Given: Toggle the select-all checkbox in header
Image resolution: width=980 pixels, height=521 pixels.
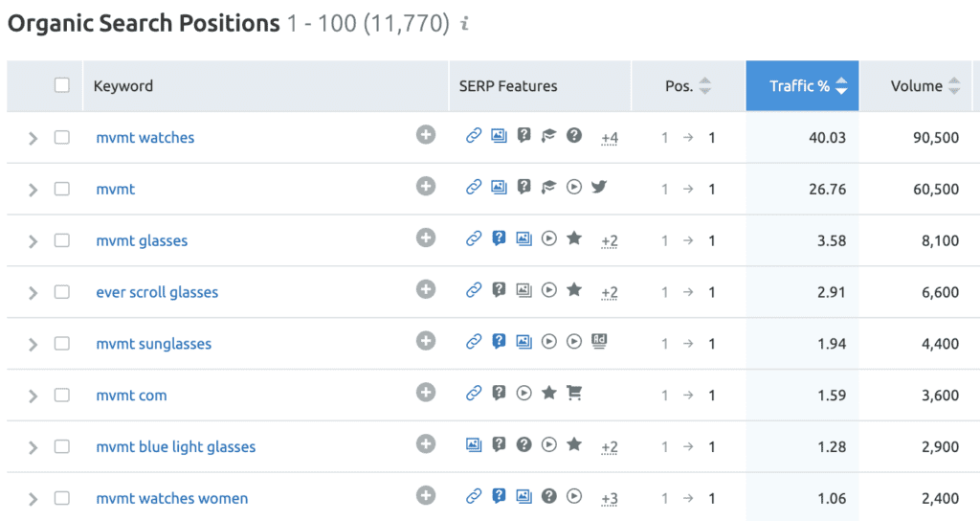Looking at the screenshot, I should point(62,85).
